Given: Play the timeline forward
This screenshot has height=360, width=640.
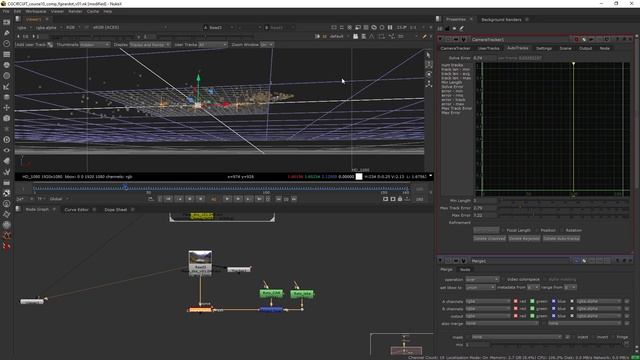Looking at the screenshot, I should [227, 199].
